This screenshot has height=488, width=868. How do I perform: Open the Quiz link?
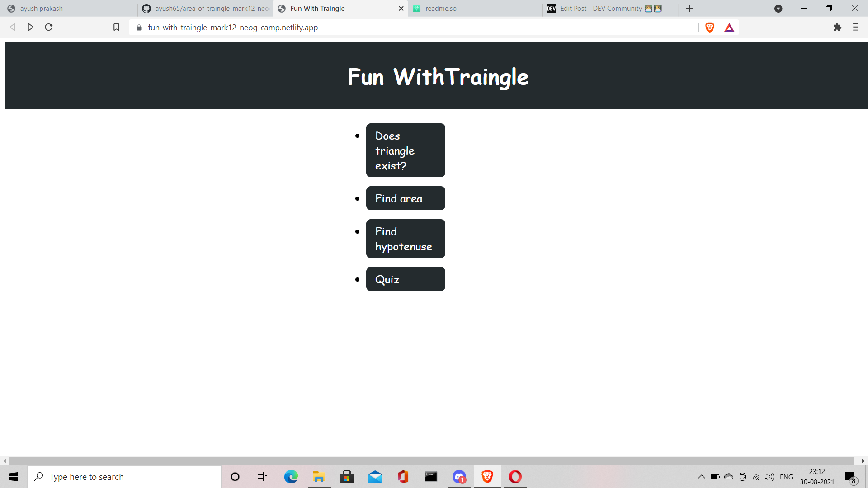click(x=406, y=279)
